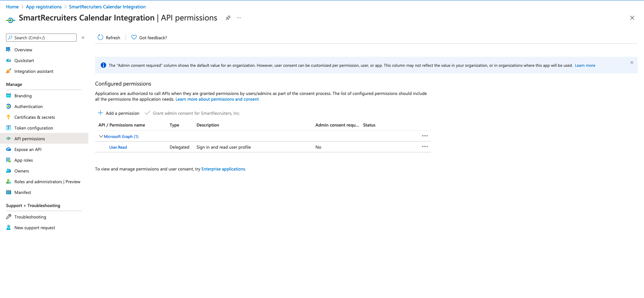Select Owners in the sidebar

pyautogui.click(x=22, y=171)
